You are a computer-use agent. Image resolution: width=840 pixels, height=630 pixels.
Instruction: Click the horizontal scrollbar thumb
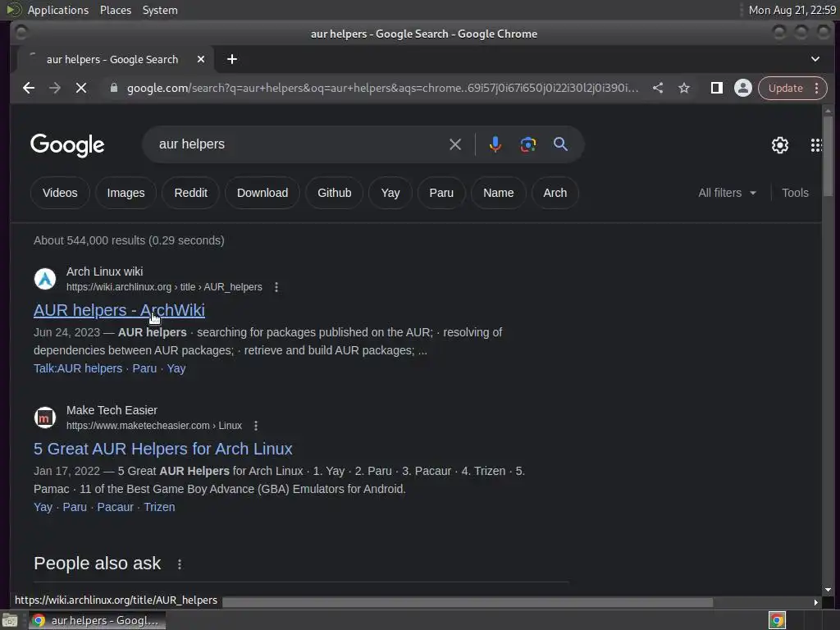pyautogui.click(x=467, y=603)
